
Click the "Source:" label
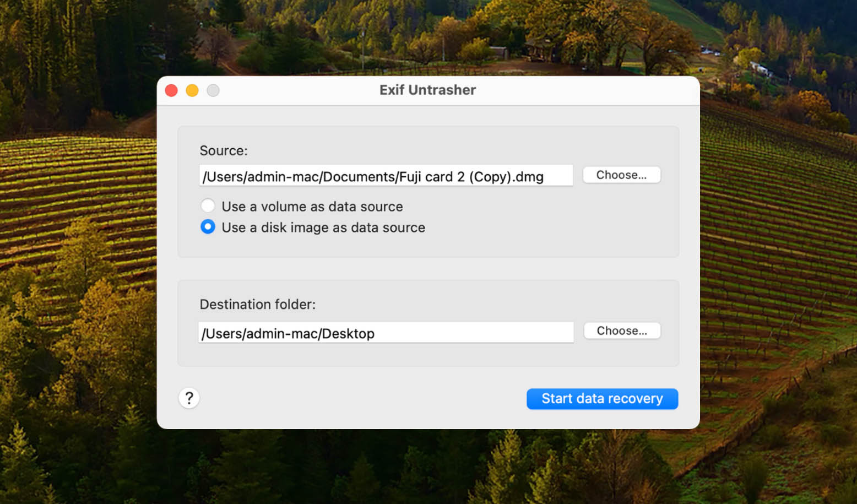[224, 150]
